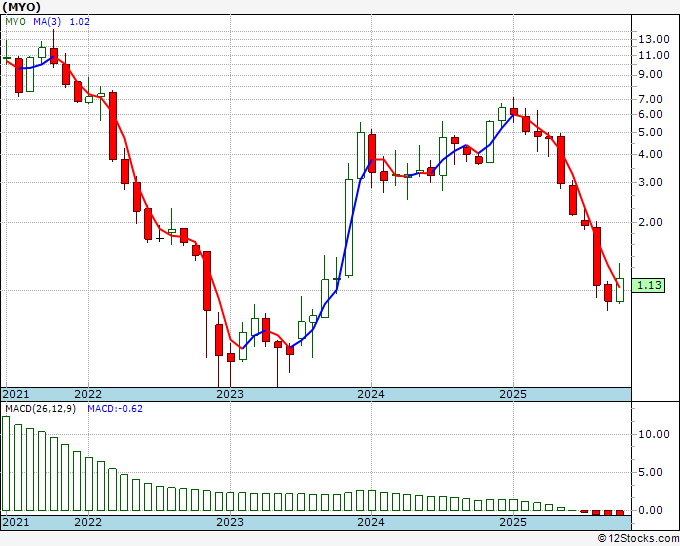Click the 7.00 price axis label

click(651, 99)
